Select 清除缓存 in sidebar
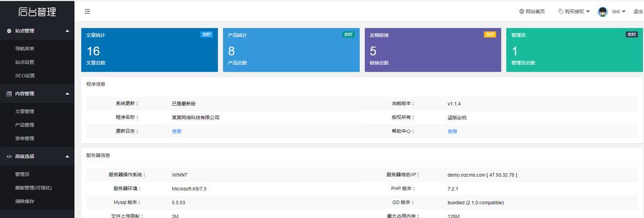This screenshot has height=218, width=644. 25,201
